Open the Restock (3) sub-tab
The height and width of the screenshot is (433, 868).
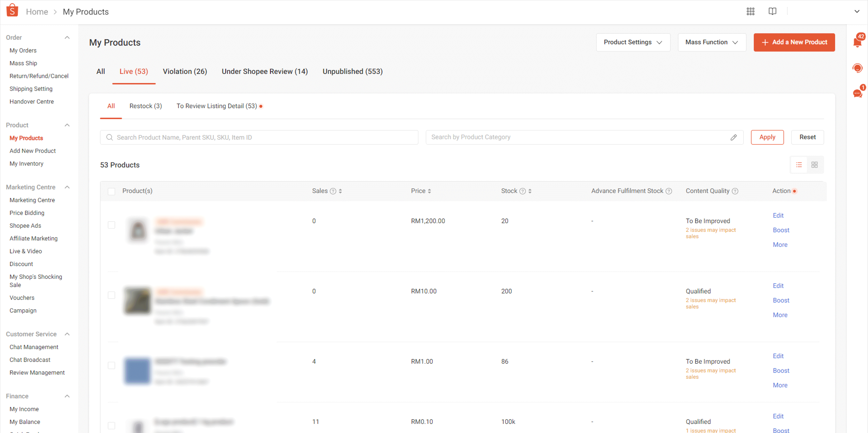coord(146,106)
